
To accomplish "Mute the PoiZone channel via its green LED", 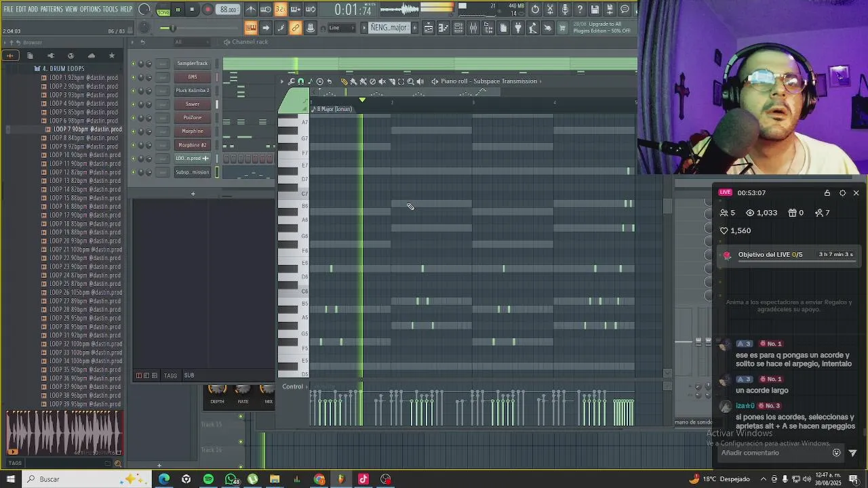I will [x=134, y=118].
